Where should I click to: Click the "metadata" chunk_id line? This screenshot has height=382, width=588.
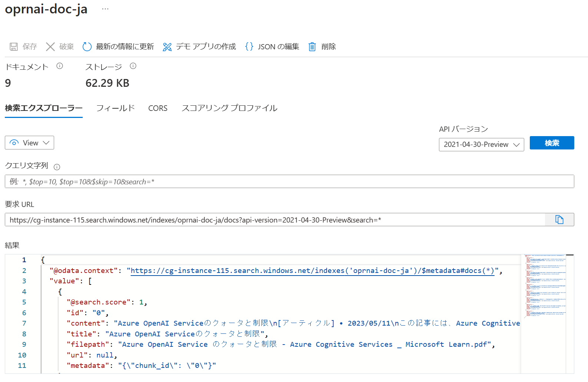(141, 366)
